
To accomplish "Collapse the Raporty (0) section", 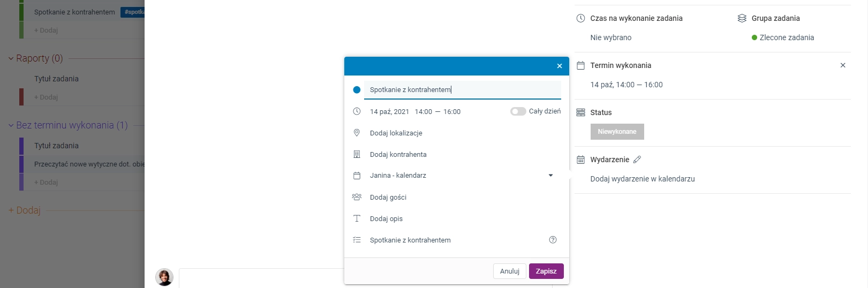I will (x=11, y=58).
